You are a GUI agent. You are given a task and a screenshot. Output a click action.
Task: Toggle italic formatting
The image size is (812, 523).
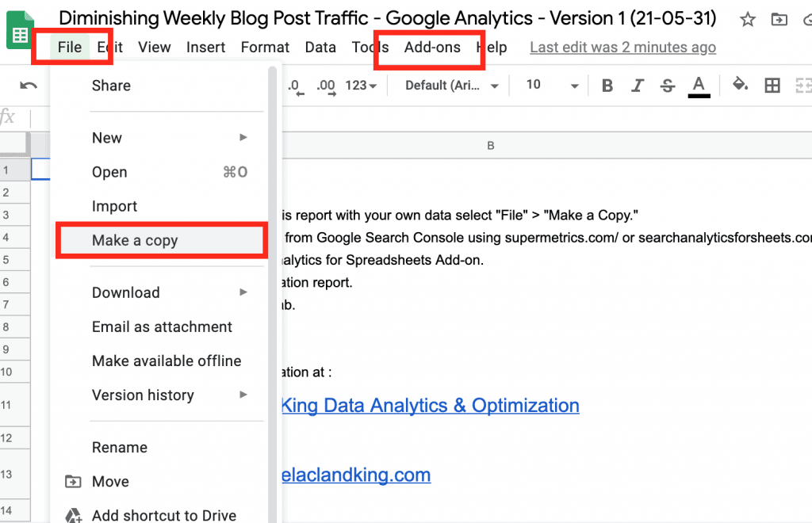pos(638,86)
